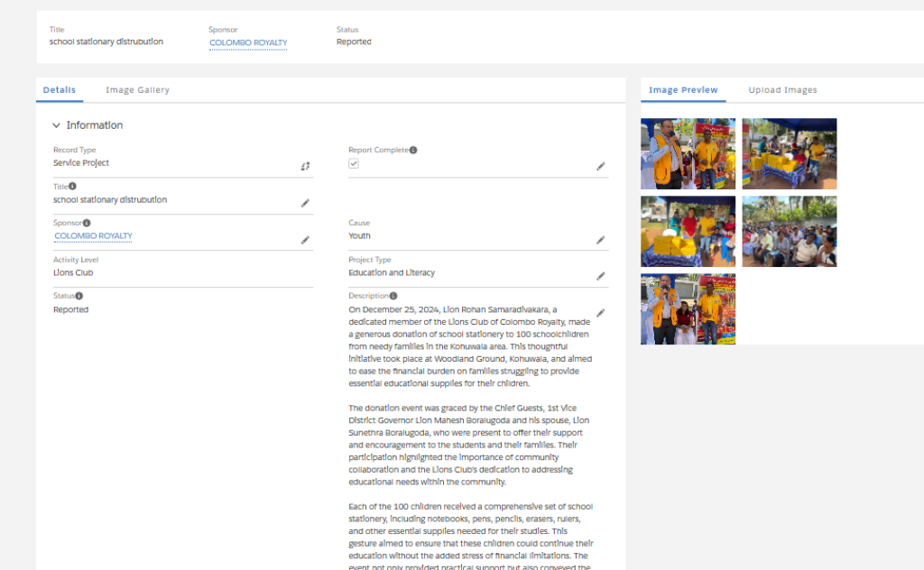Show info tooltip beside Sponsor label

[87, 223]
